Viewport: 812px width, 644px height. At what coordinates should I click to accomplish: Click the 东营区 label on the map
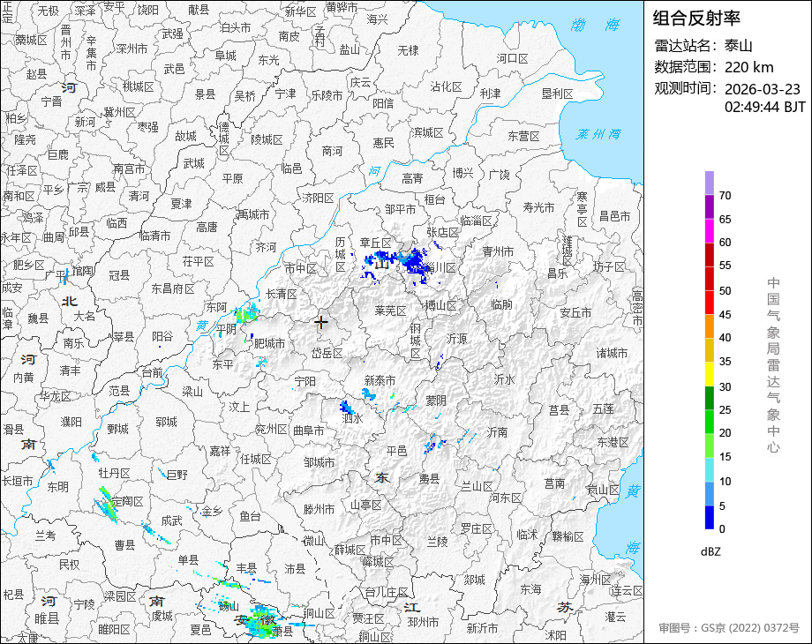point(523,136)
